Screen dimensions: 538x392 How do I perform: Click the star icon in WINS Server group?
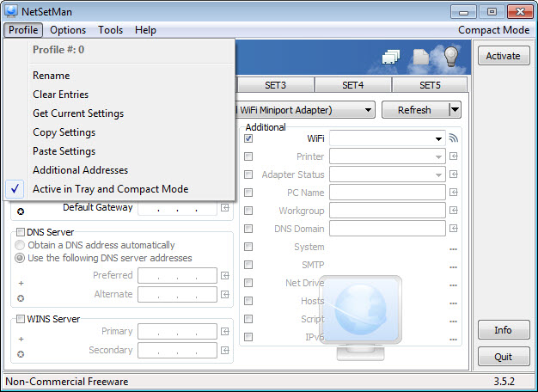(x=21, y=354)
